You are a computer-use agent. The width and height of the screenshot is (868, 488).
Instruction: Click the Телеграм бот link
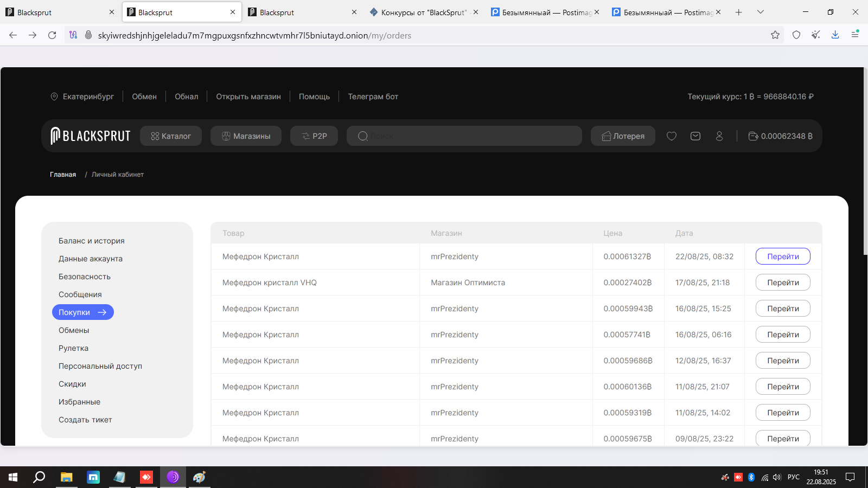[373, 97]
